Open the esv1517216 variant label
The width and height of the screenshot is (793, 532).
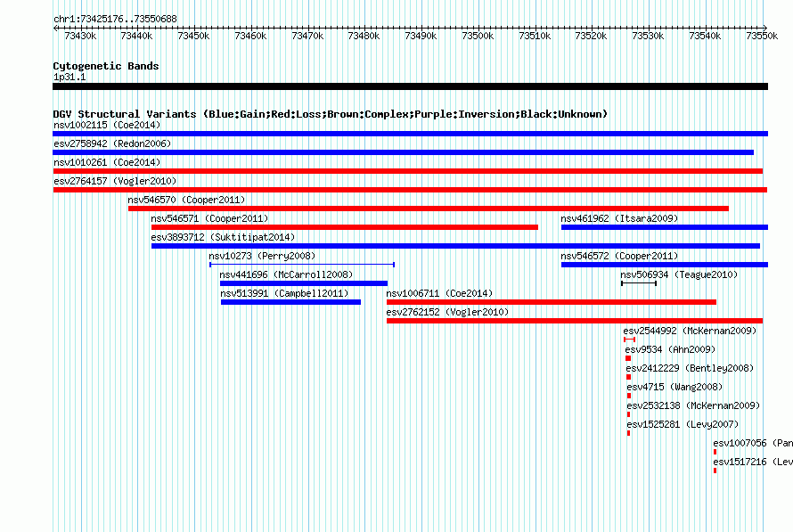[753, 462]
